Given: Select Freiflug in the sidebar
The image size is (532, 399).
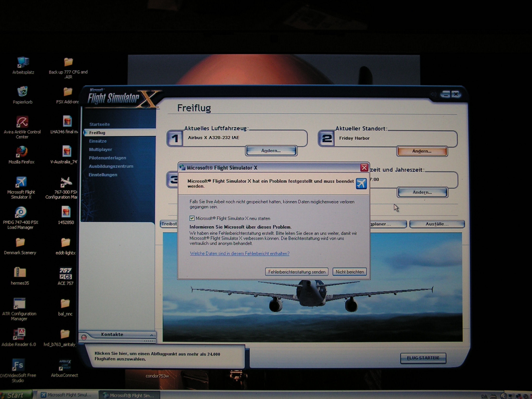Looking at the screenshot, I should tap(97, 132).
